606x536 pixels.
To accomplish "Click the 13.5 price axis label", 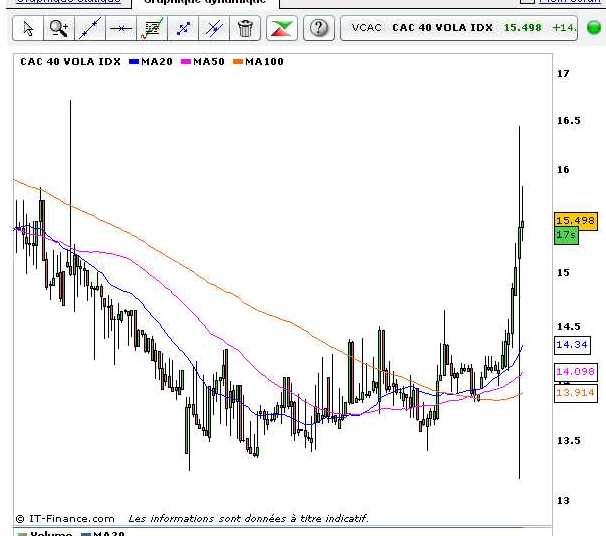I will tap(569, 441).
